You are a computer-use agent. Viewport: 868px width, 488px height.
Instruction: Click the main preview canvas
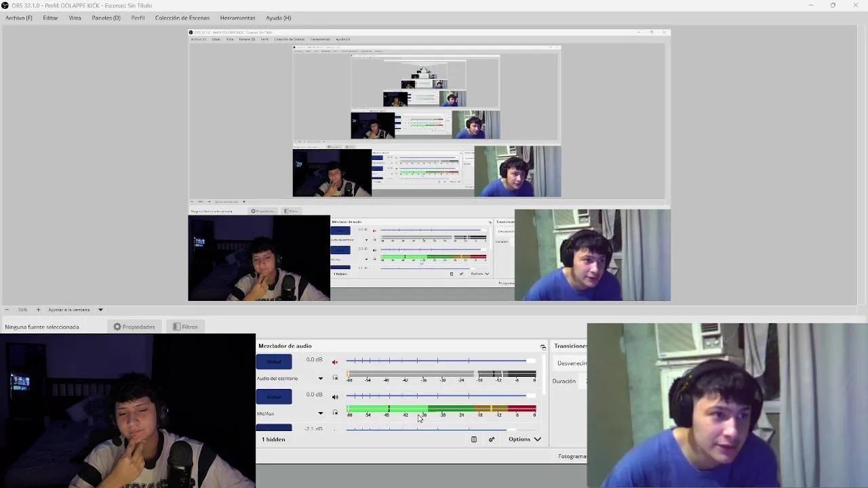pyautogui.click(x=429, y=165)
